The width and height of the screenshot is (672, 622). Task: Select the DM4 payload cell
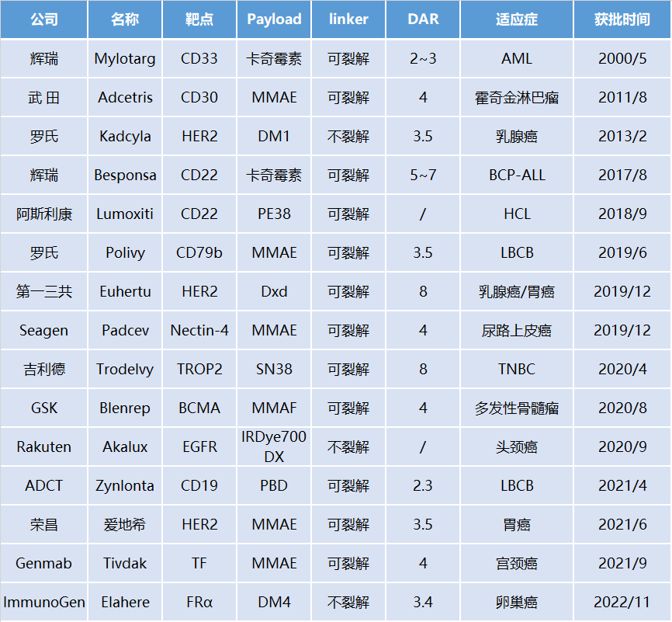coord(274,603)
